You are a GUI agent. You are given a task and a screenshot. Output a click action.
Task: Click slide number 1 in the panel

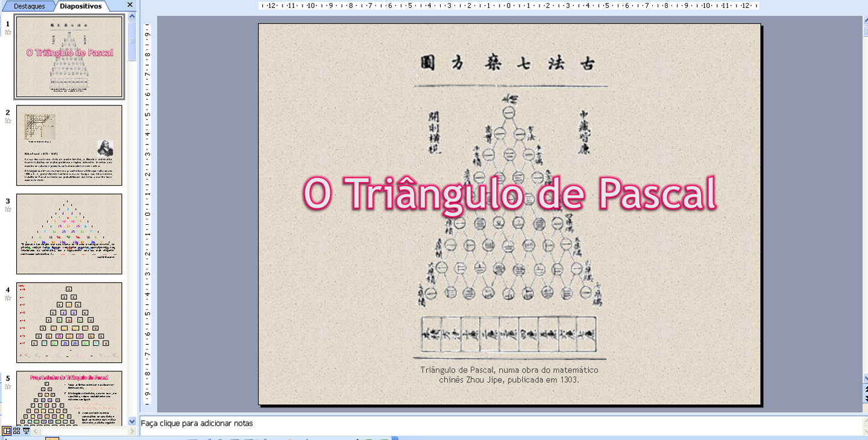[8, 24]
